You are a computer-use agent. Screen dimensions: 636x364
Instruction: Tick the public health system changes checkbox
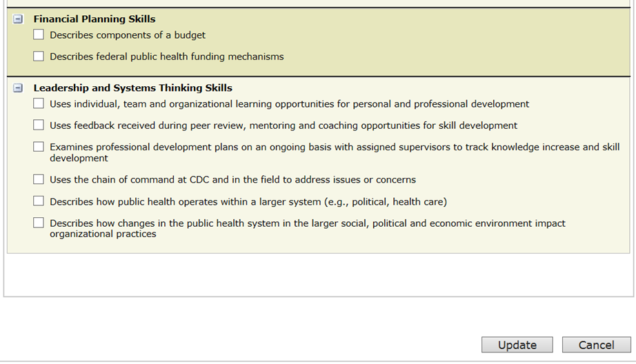(39, 223)
